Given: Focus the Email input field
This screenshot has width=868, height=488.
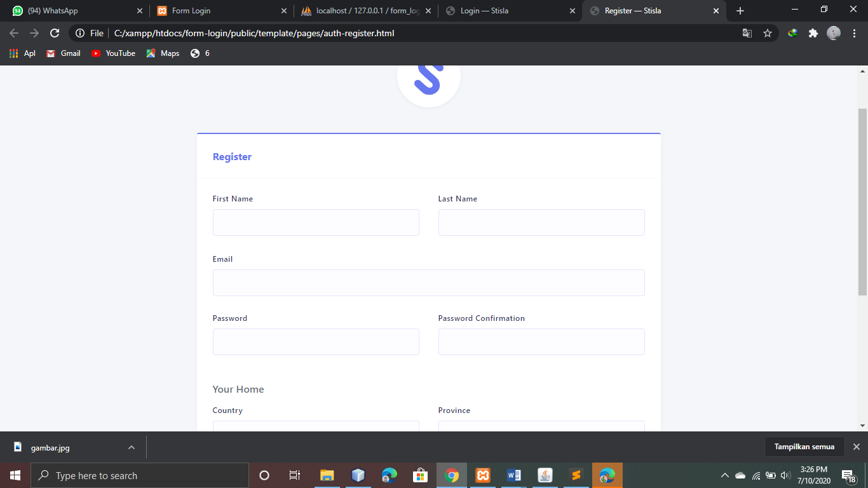Looking at the screenshot, I should tap(429, 283).
